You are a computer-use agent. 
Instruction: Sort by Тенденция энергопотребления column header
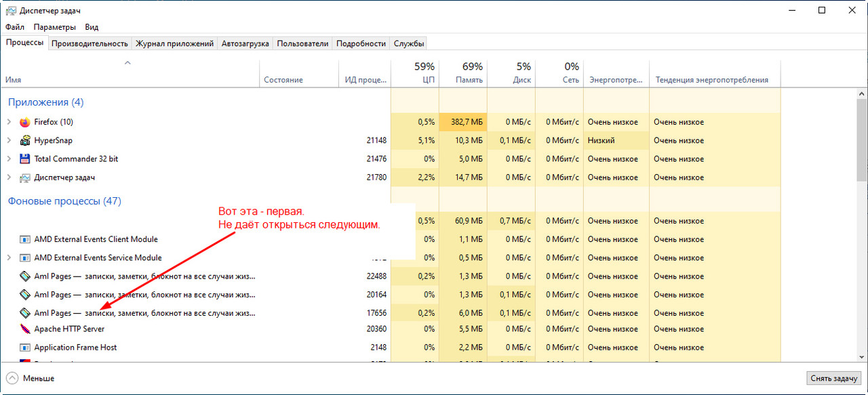point(715,73)
